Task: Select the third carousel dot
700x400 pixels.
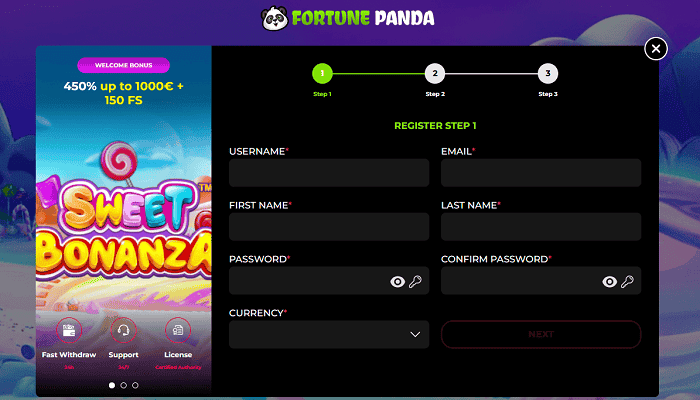Action: pos(135,384)
